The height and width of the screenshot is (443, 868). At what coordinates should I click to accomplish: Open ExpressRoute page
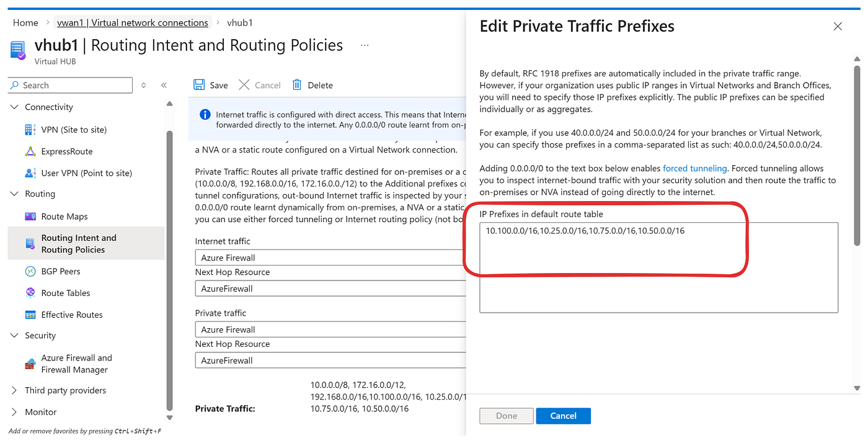[67, 151]
